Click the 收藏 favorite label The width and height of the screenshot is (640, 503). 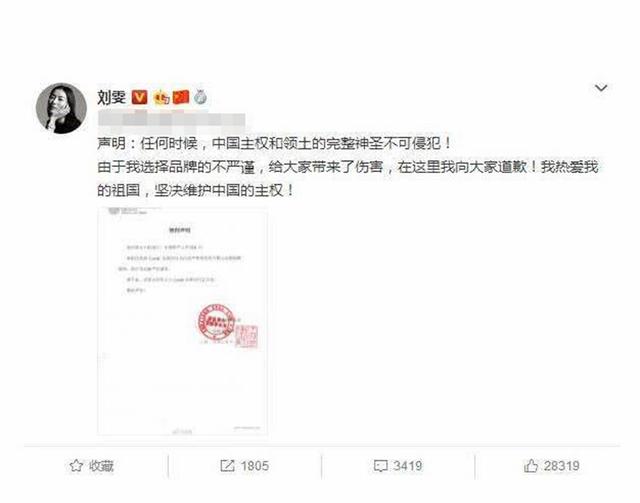pos(101,465)
